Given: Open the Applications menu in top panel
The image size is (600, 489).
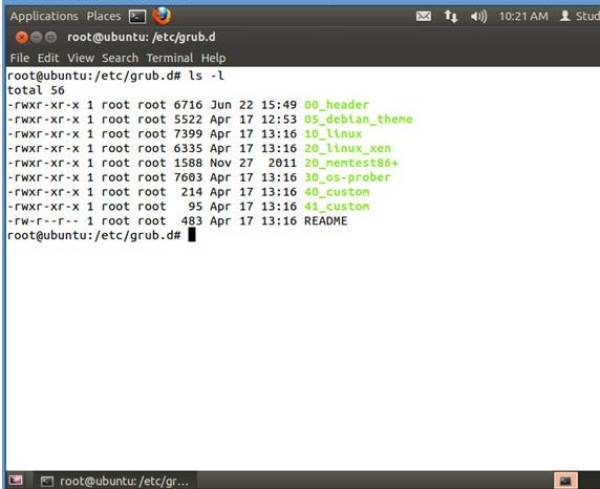Looking at the screenshot, I should pyautogui.click(x=43, y=16).
